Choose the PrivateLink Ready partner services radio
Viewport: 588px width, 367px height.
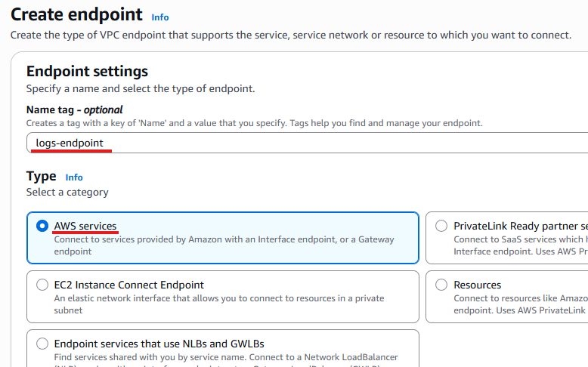click(441, 226)
